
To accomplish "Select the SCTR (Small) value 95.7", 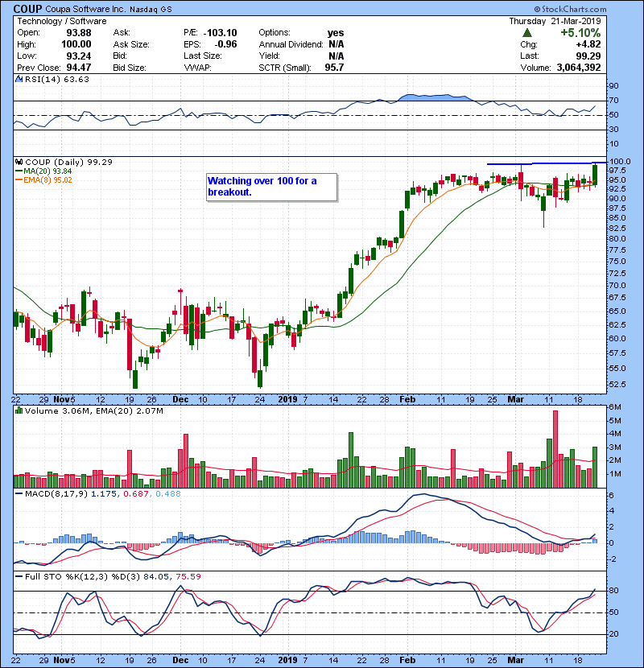I will (334, 68).
